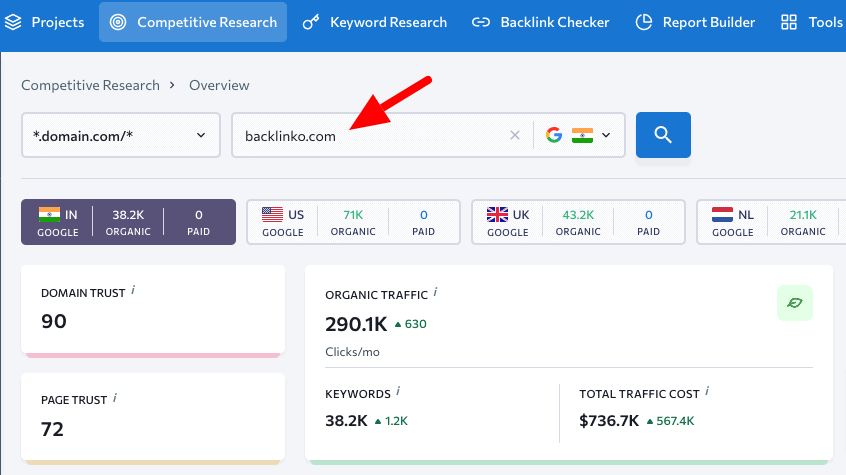Clear the domain search field
The height and width of the screenshot is (475, 846).
(x=515, y=135)
